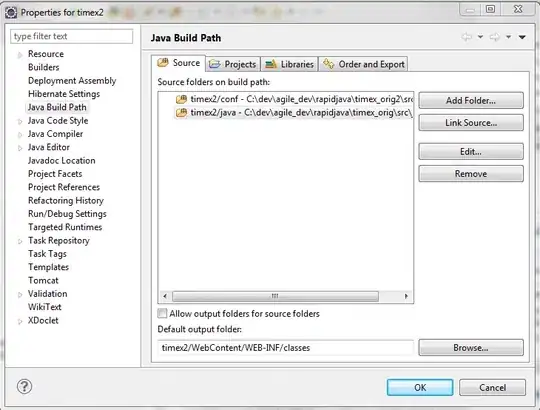Expand the Java Compiler node
540x410 pixels.
tap(20, 135)
